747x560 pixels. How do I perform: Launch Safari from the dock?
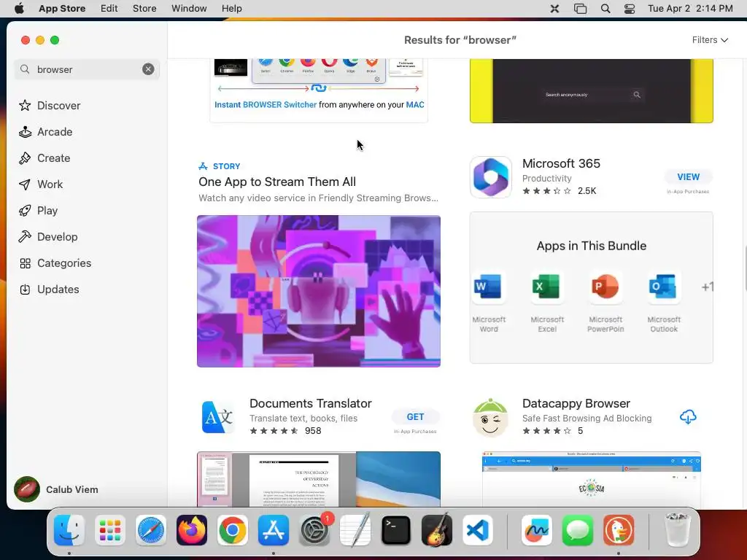tap(151, 530)
